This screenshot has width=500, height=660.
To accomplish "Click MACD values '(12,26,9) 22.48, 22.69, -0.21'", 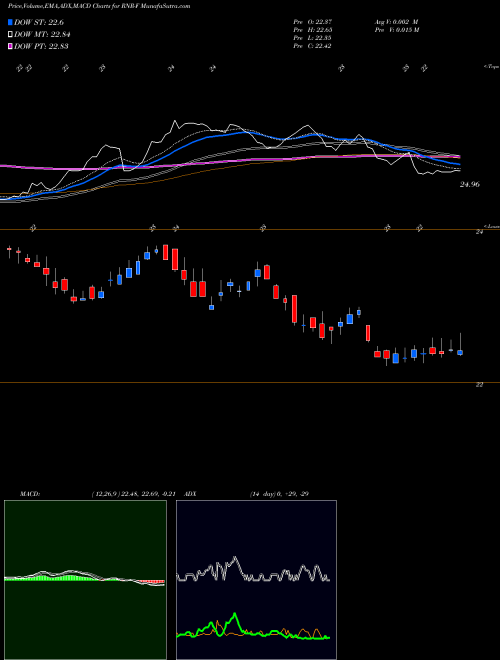I will click(x=133, y=494).
